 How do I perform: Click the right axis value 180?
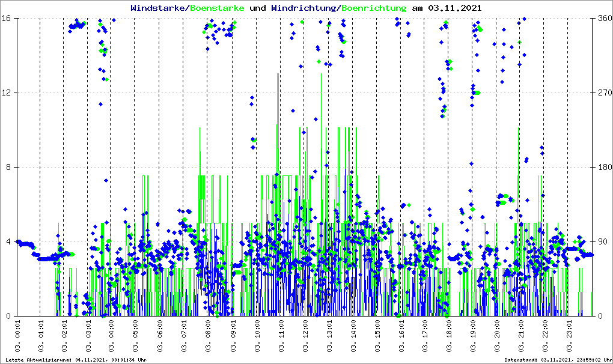coord(603,168)
